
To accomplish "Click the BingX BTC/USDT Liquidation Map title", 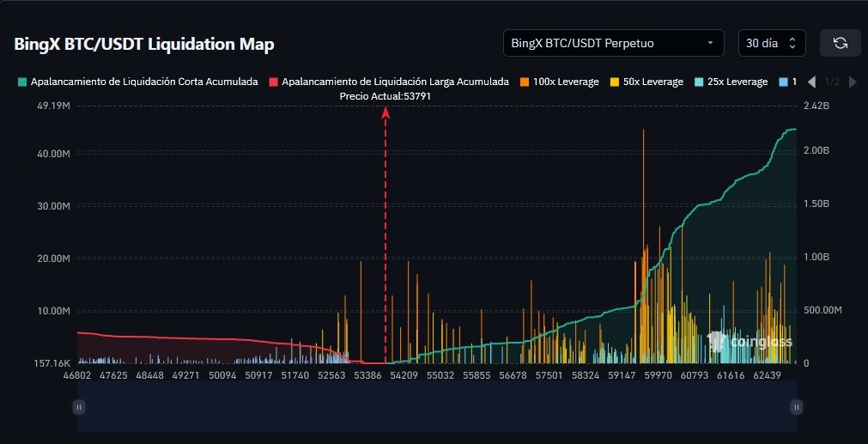I will [x=144, y=45].
